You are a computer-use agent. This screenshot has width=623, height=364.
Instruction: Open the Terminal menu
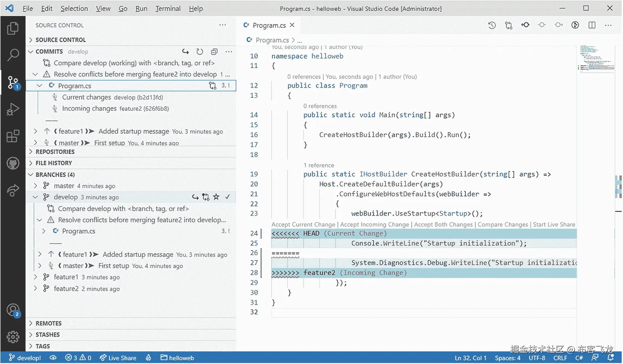pos(168,8)
